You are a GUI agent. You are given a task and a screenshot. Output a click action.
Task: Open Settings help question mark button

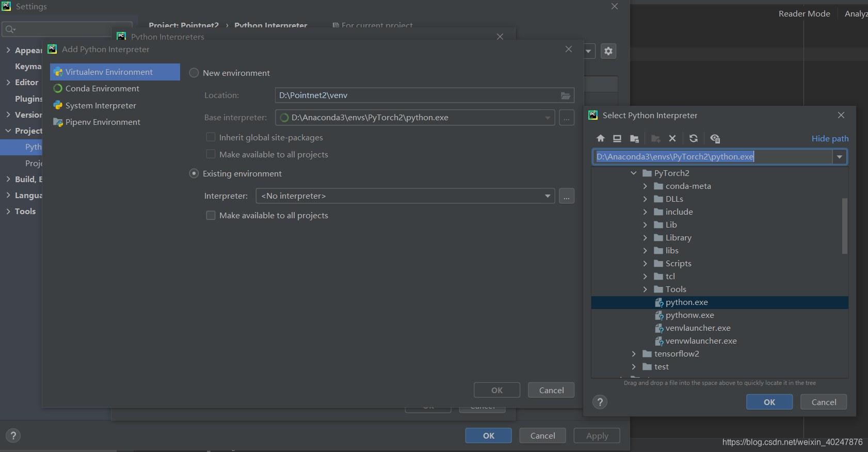[x=13, y=435]
